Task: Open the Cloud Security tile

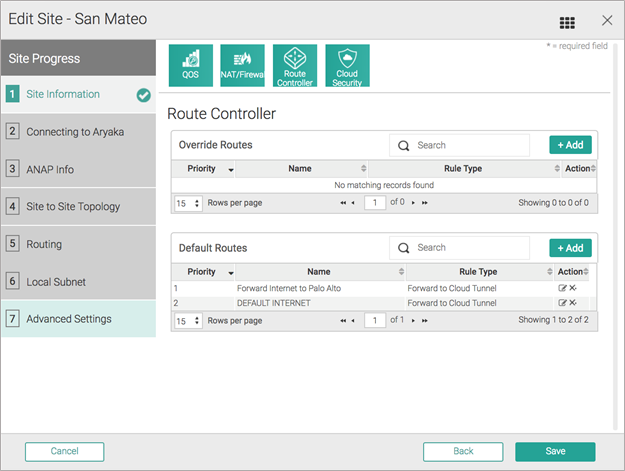Action: pos(347,65)
